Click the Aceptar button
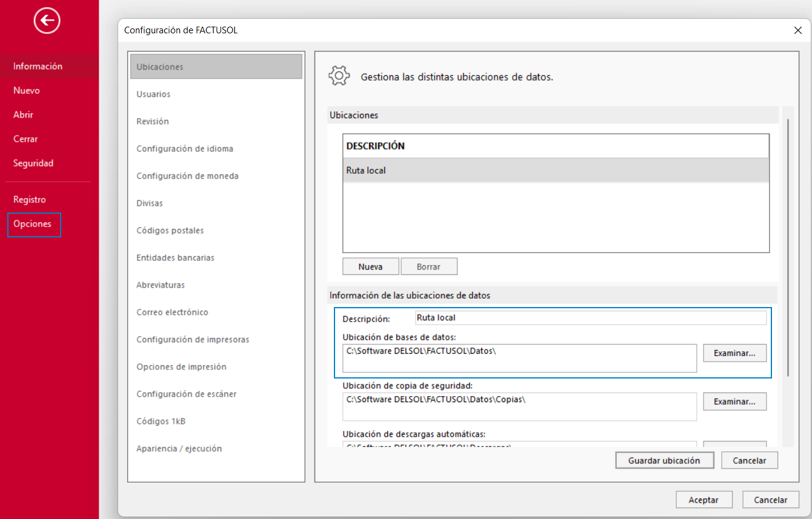The height and width of the screenshot is (519, 812). click(704, 500)
